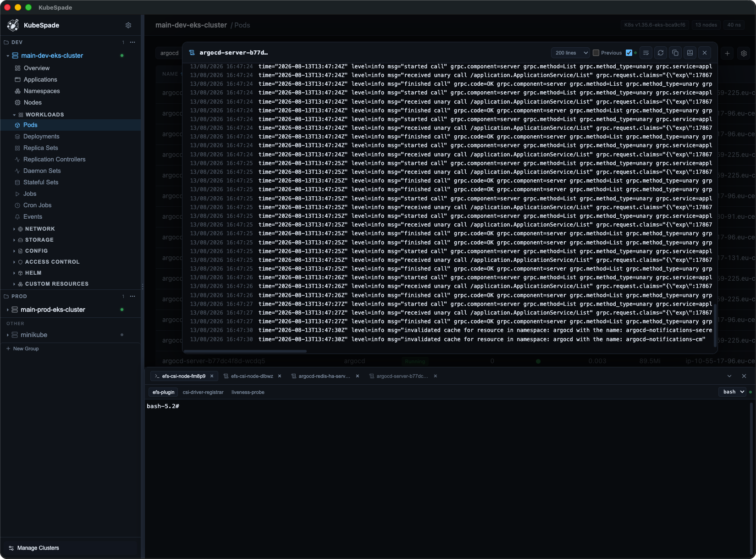Click the Overview grid icon

[18, 68]
